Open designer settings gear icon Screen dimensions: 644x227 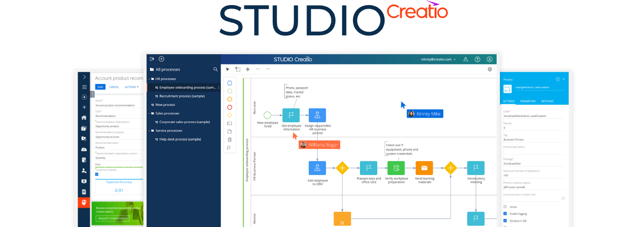point(490,69)
